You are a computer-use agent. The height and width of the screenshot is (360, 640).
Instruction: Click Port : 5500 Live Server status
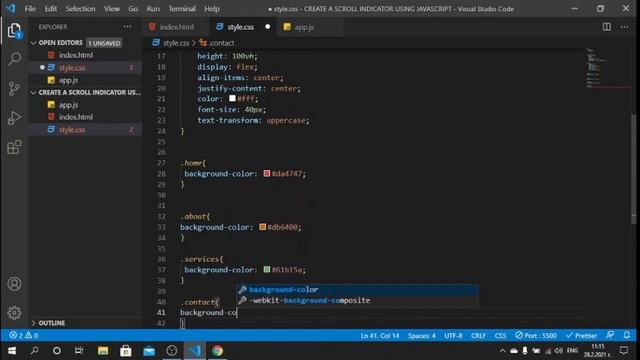pyautogui.click(x=536, y=336)
